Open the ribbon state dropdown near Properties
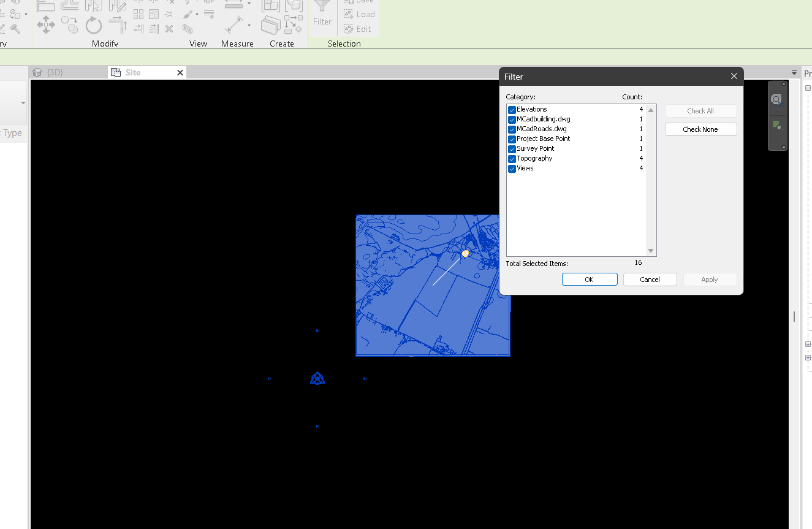This screenshot has height=529, width=812. [x=794, y=72]
